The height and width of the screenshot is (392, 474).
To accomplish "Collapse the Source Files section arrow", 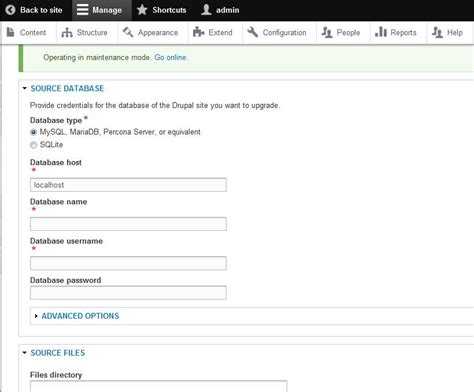I will coord(24,353).
